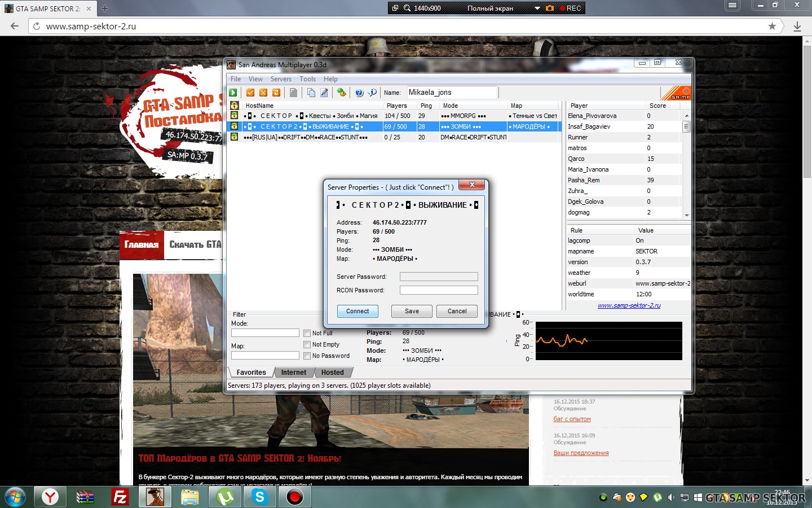This screenshot has height=508, width=812.
Task: Open the View menu
Action: (x=255, y=79)
